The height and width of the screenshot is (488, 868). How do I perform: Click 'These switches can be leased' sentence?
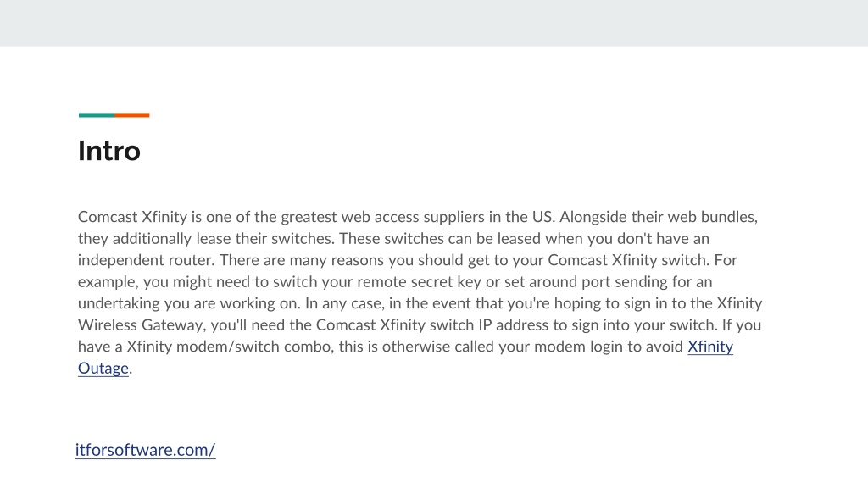433,239
